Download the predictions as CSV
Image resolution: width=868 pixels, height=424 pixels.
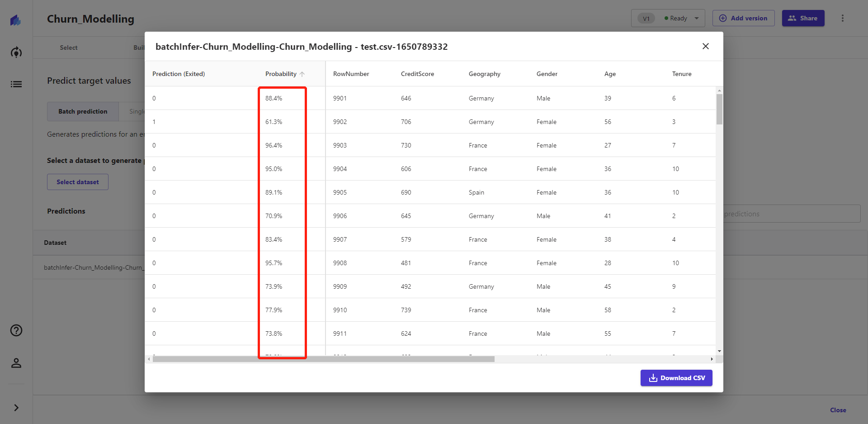(x=676, y=378)
